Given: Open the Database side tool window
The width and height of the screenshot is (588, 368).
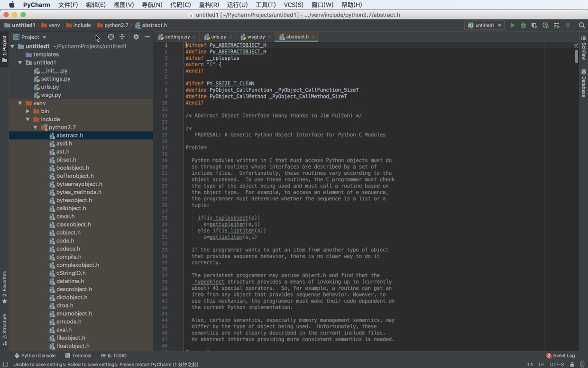Looking at the screenshot, I should point(583,83).
